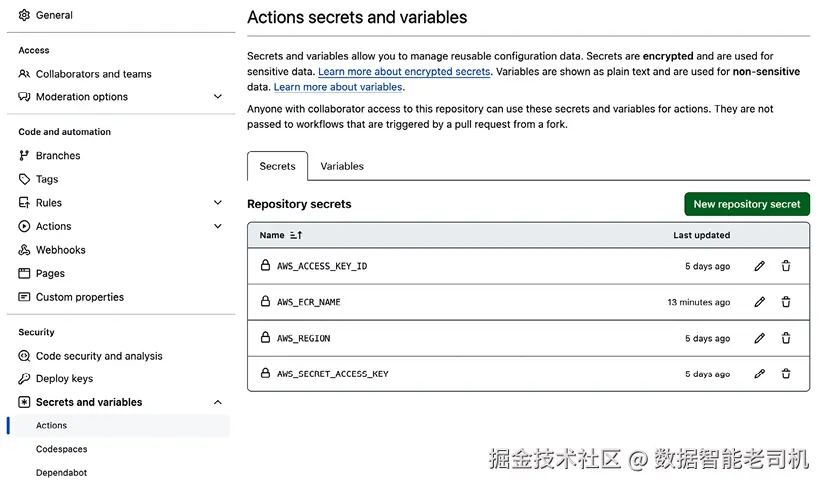This screenshot has width=825, height=487.
Task: Open Webhooks settings page
Action: tap(60, 250)
